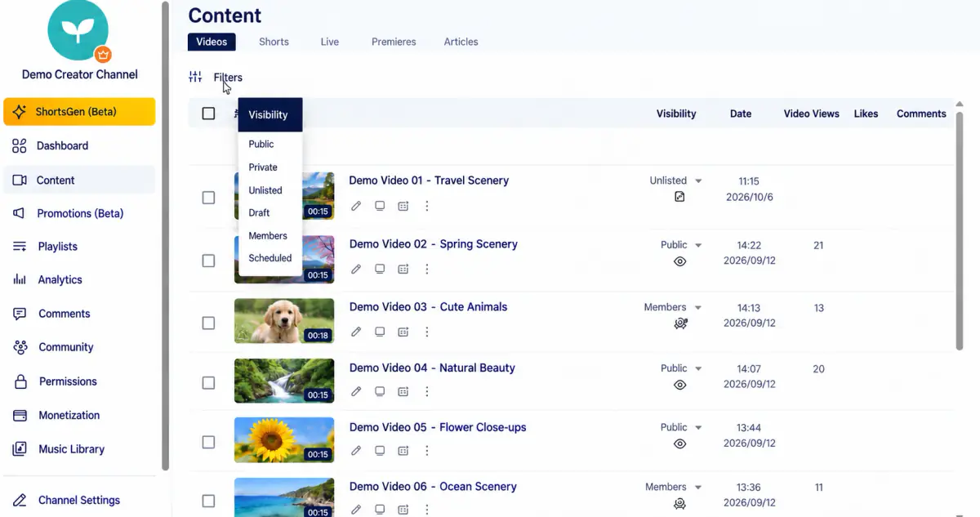980x517 pixels.
Task: Open the Filters menu
Action: 228,78
